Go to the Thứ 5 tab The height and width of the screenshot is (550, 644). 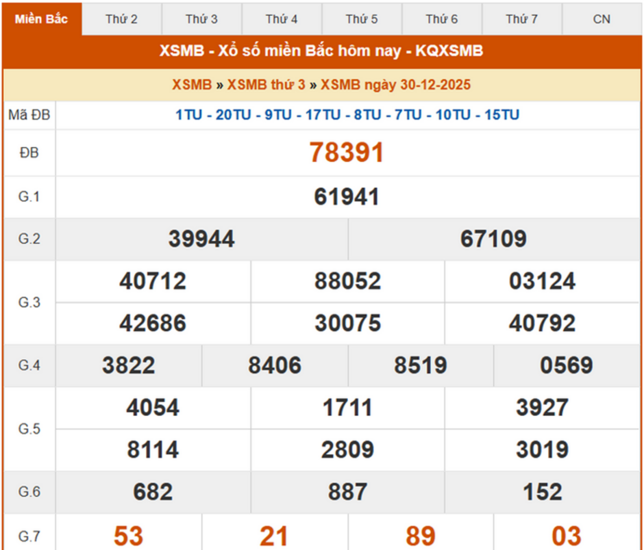tap(361, 19)
